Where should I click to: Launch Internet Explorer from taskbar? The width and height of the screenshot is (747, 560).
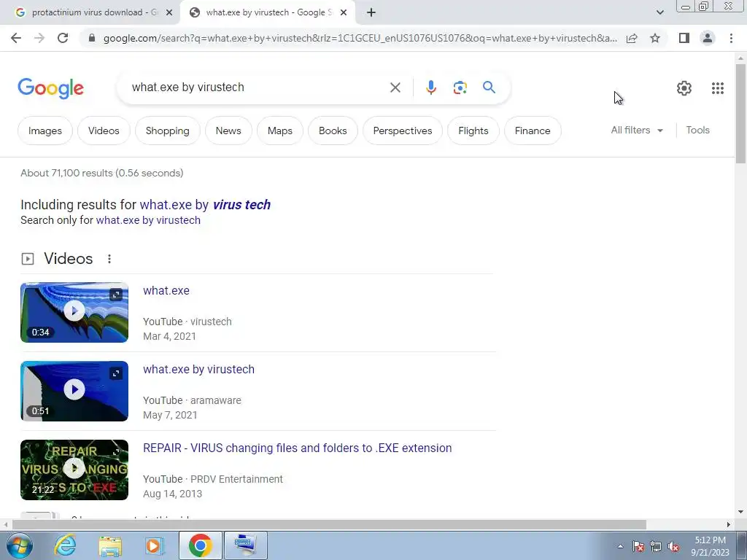coord(65,545)
